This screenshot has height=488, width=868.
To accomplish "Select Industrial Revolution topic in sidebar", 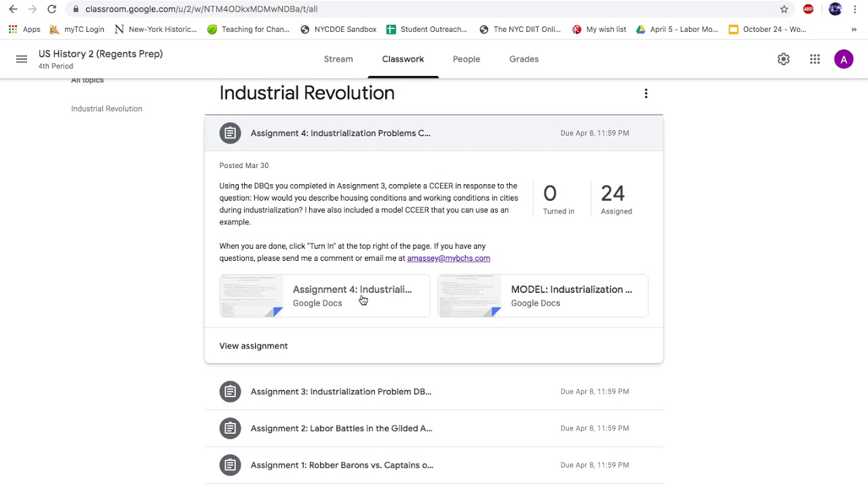I will (106, 108).
